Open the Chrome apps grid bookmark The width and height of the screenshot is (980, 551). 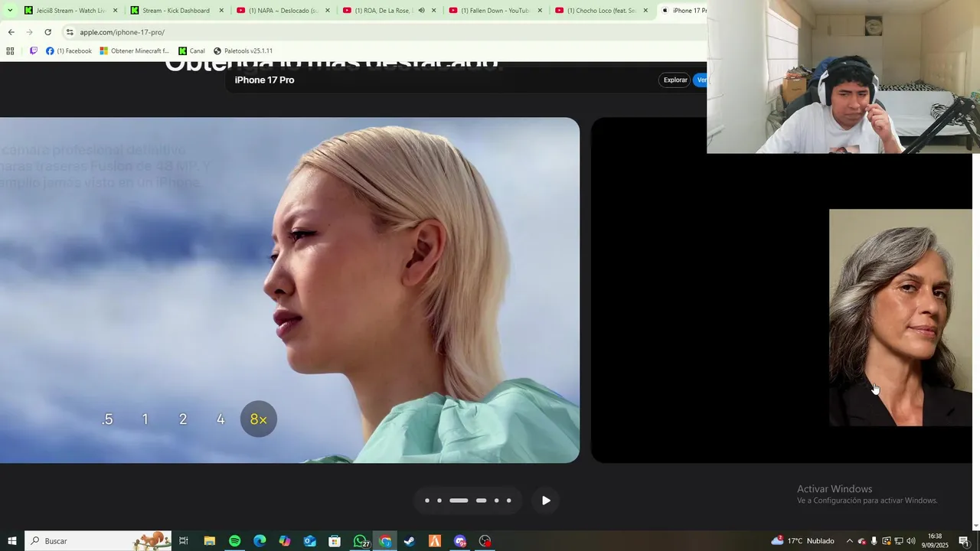[10, 51]
